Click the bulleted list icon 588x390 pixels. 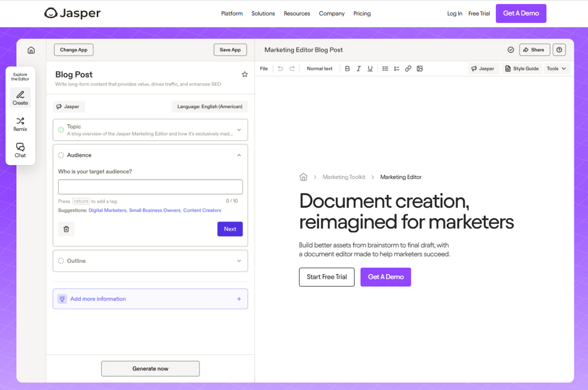point(385,68)
